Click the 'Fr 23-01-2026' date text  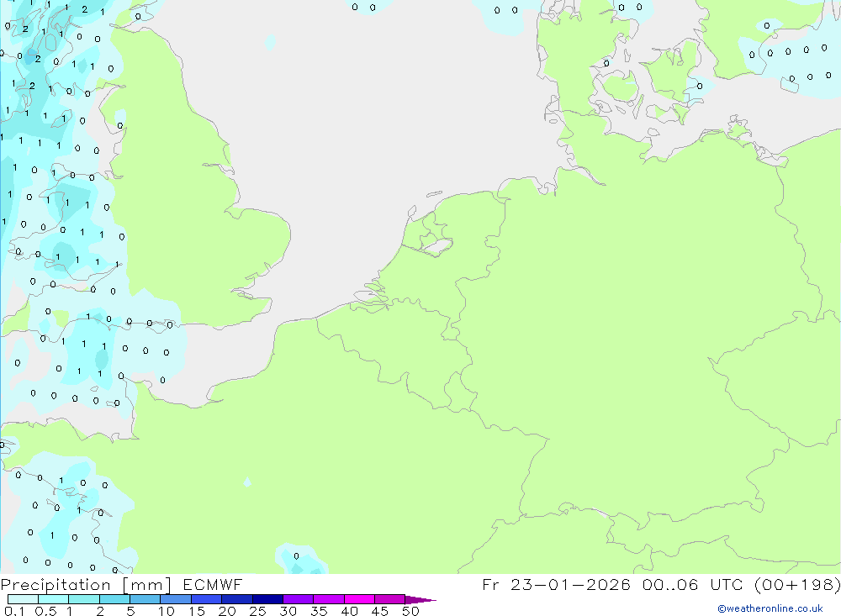556,585
